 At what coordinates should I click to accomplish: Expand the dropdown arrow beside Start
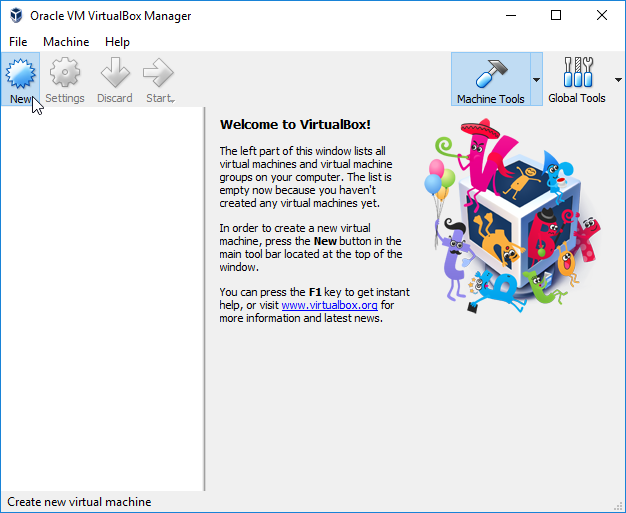pyautogui.click(x=174, y=99)
